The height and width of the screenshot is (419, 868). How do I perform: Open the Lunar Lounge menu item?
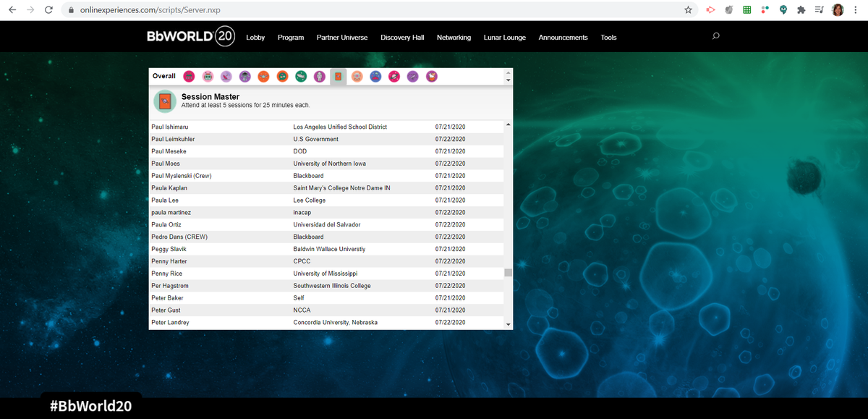coord(505,38)
